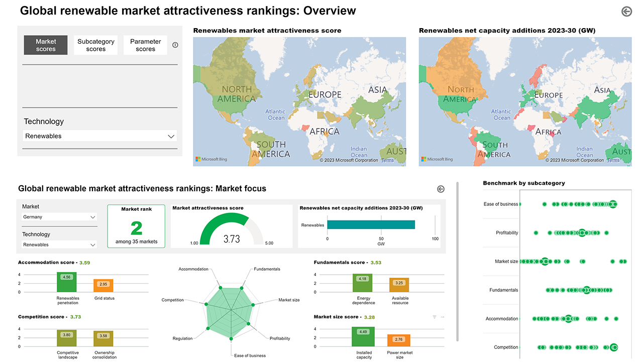Click the back arrow on the Market focus report
Screen dimensions: 643x364
pyautogui.click(x=441, y=189)
